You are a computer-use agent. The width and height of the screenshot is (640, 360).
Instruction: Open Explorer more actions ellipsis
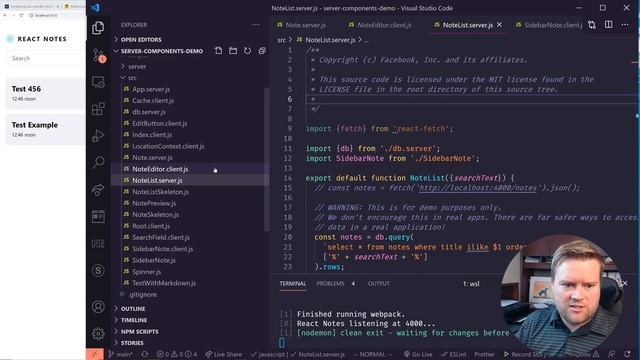(x=256, y=25)
